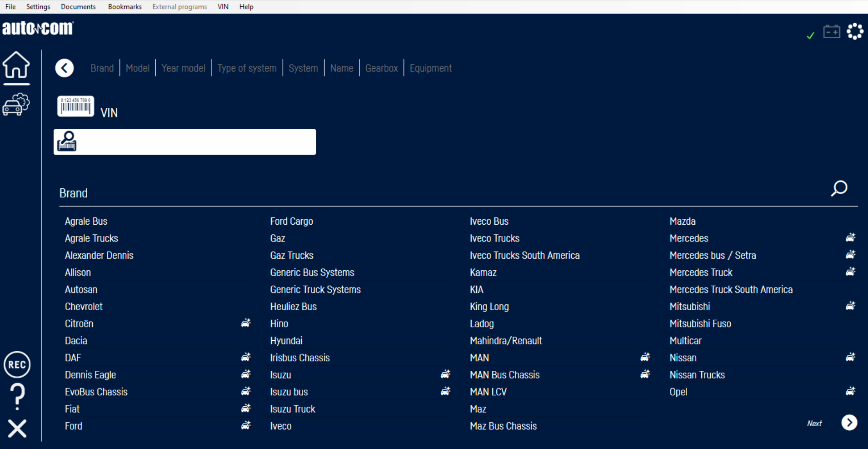Select King Long brand
The image size is (868, 449).
click(x=489, y=307)
